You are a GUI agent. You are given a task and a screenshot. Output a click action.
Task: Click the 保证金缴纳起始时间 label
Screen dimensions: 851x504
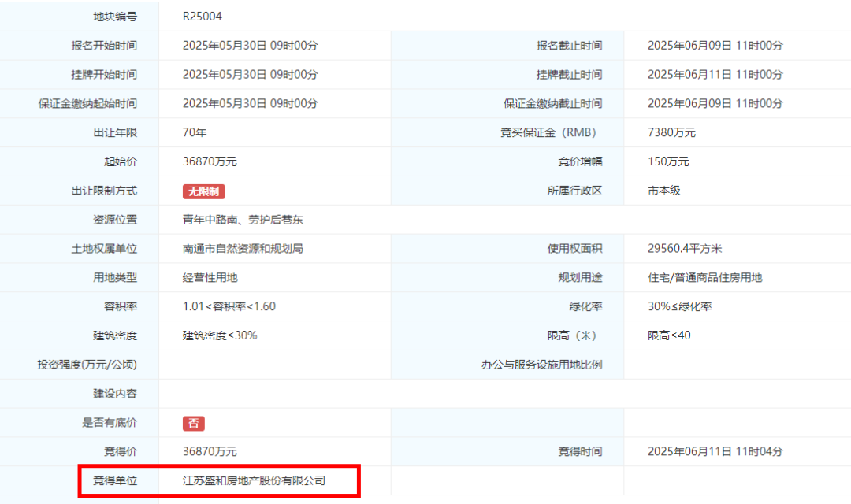[87, 104]
